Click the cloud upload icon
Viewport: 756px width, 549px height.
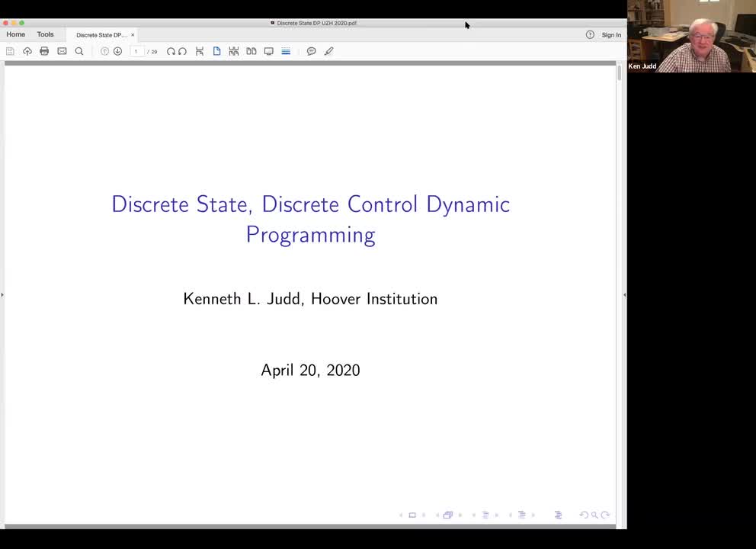(27, 51)
